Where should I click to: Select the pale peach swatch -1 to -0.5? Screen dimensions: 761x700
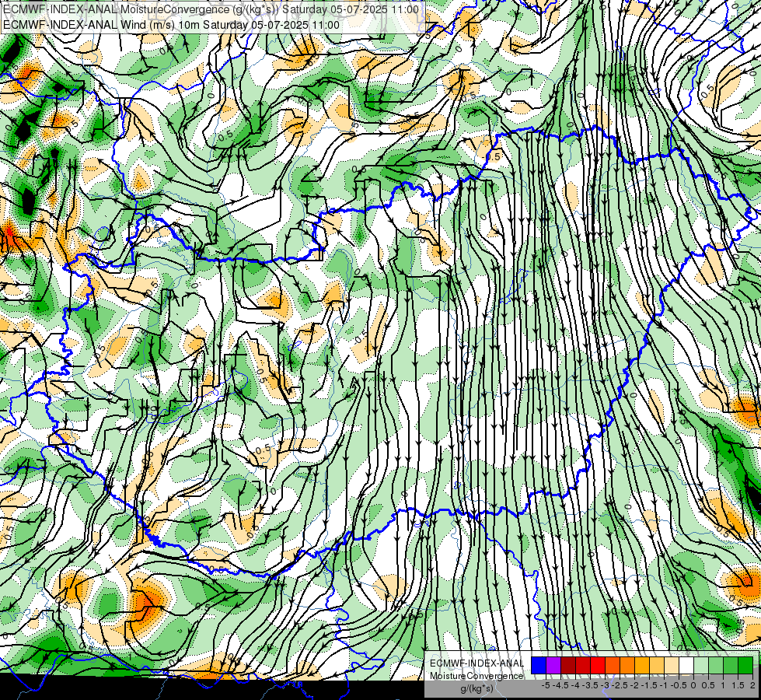tap(672, 665)
